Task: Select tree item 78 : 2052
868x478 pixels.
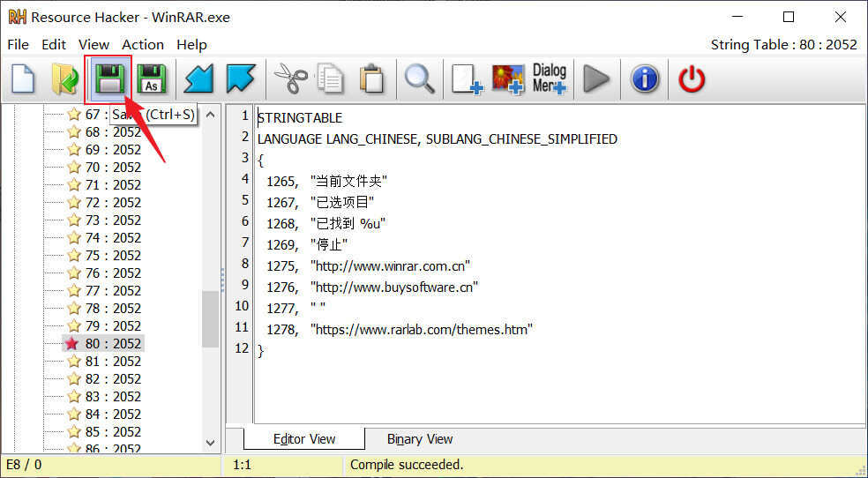Action: [113, 308]
